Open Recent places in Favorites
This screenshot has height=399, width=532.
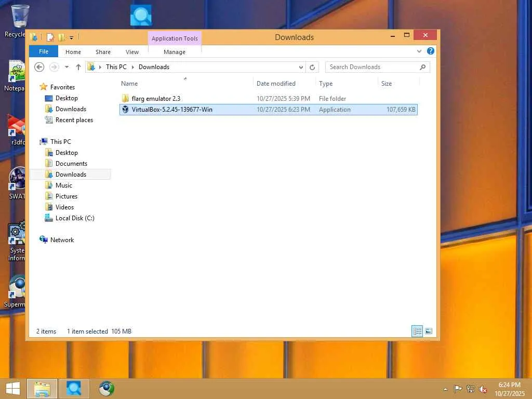pyautogui.click(x=74, y=120)
